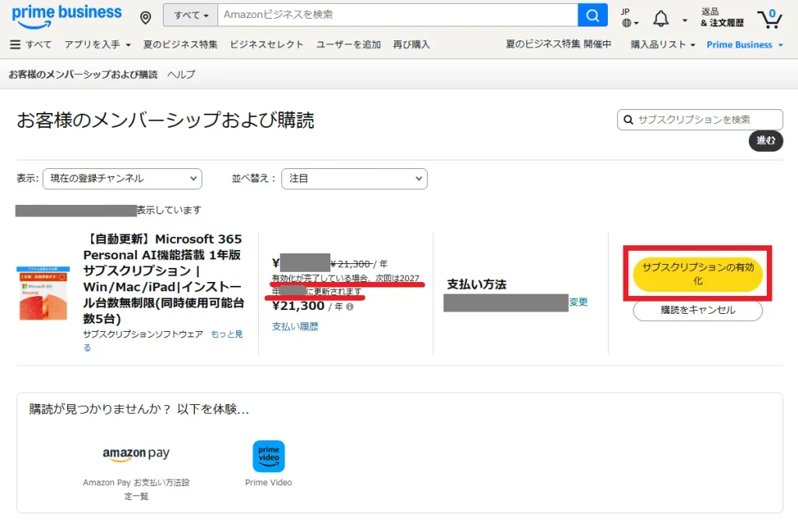Click the Microsoft 365 product thumbnail
This screenshot has height=532, width=798.
(x=44, y=293)
